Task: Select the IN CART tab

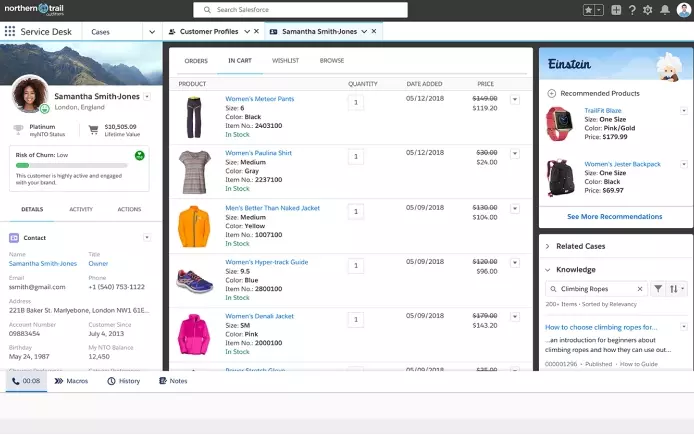Action: point(240,61)
